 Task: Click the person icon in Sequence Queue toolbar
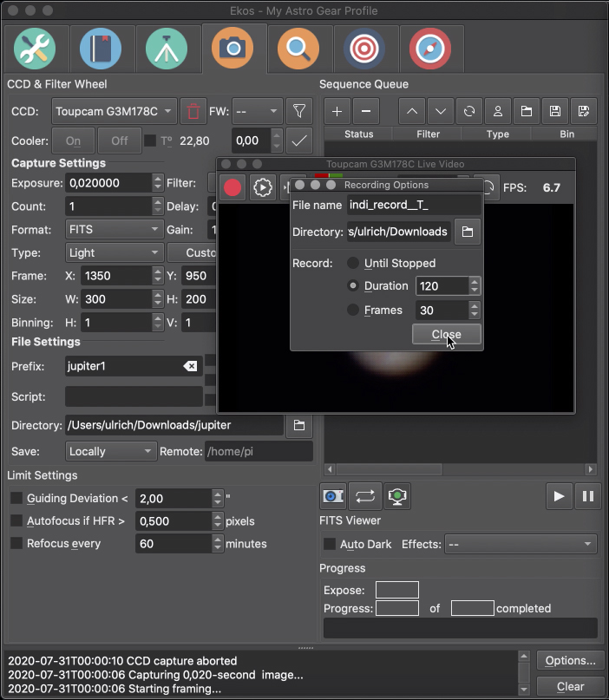[x=498, y=111]
